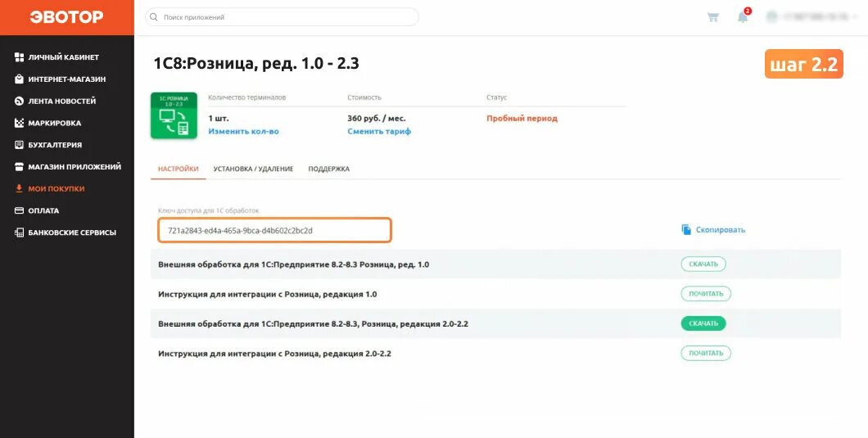This screenshot has height=438, width=868.
Task: Read instruction for Розница редакция 1.0
Action: coord(706,294)
